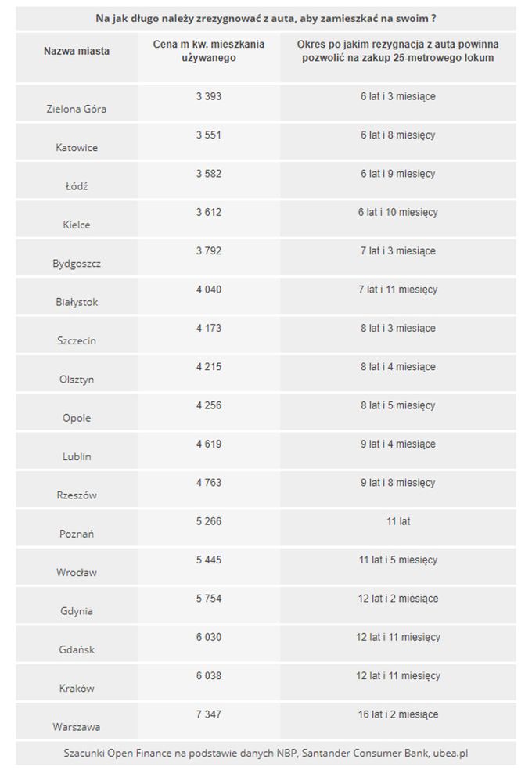This screenshot has height=770, width=532.
Task: Click the table title about giving up a car
Action: point(265,19)
